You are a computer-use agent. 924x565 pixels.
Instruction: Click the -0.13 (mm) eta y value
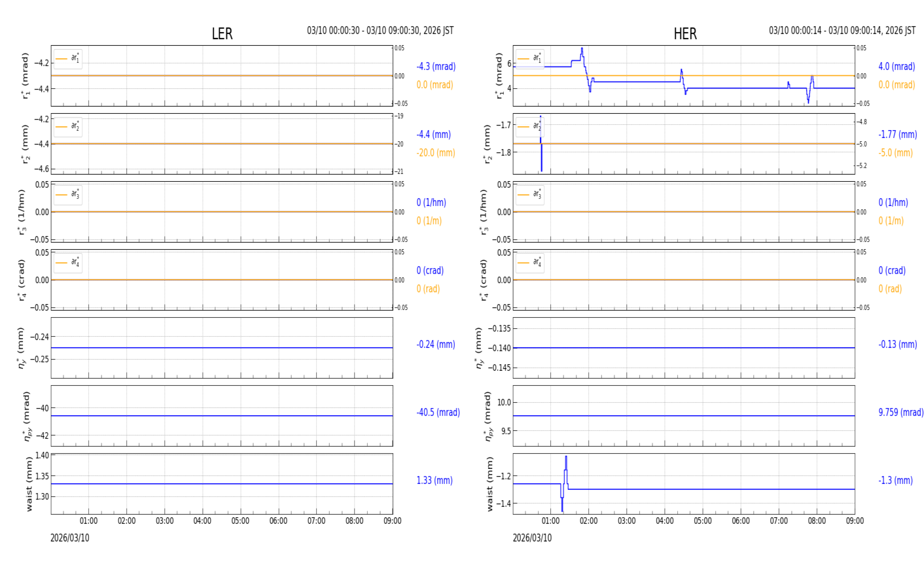point(898,345)
